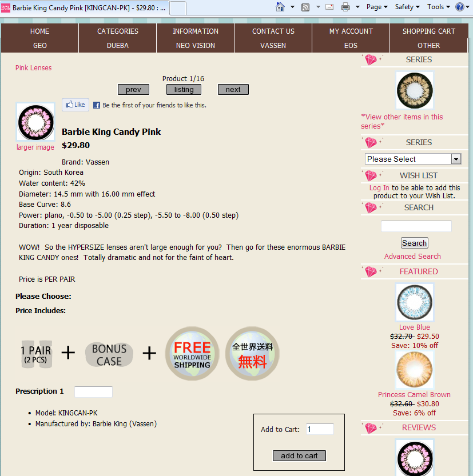473x476 pixels.
Task: Click the Japanese free shipping badge
Action: click(252, 354)
